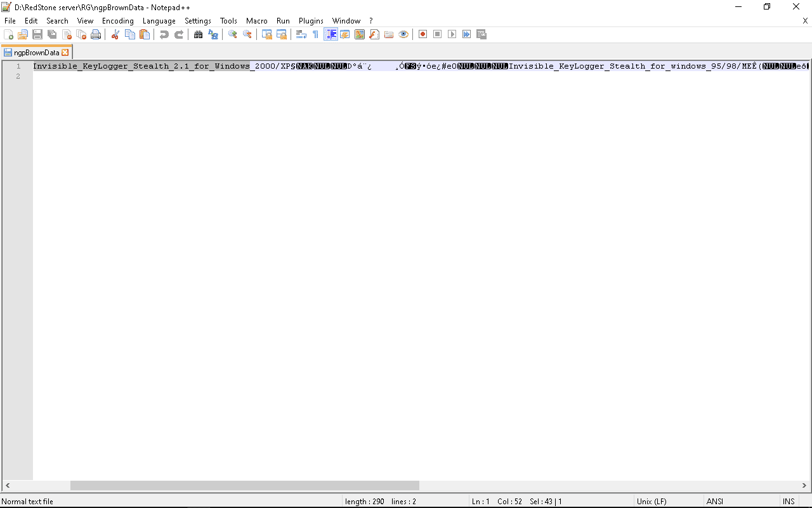Open the Run menu
This screenshot has width=812, height=508.
coord(283,21)
